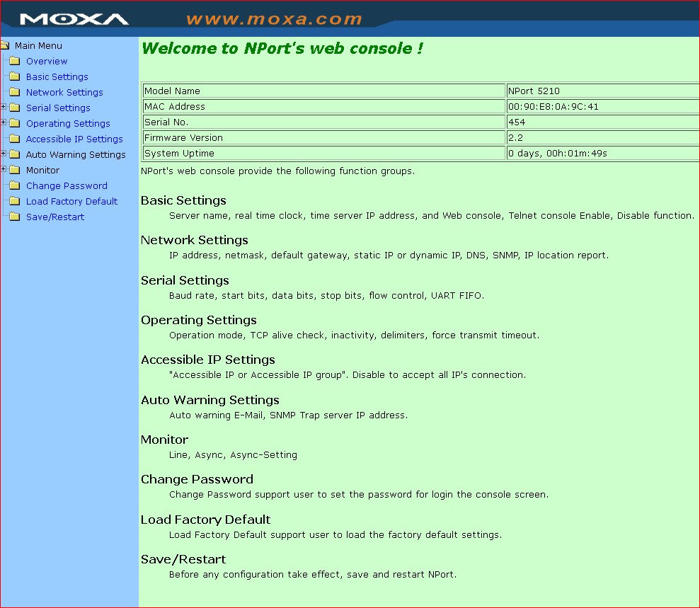
Task: Click the MOXA logo in the header
Action: point(74,19)
